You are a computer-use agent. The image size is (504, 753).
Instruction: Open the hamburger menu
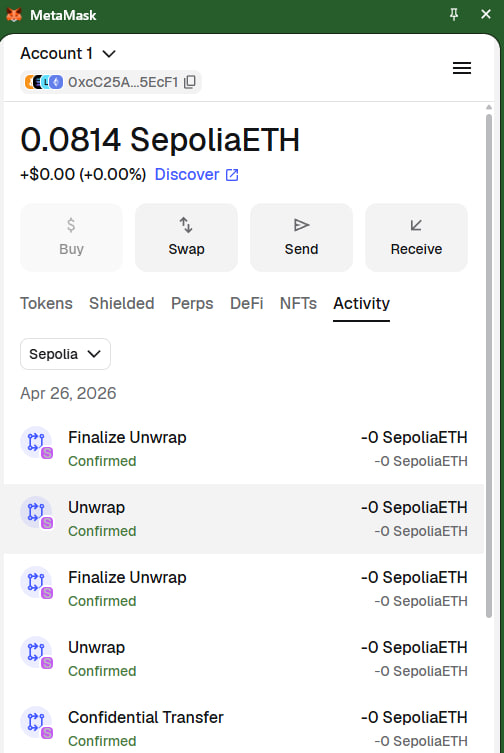[462, 68]
